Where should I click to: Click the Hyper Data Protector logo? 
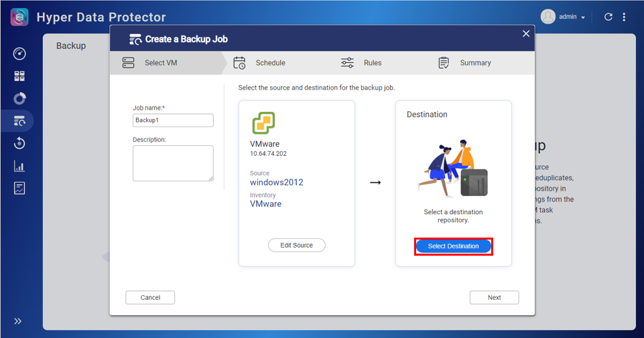coord(19,17)
